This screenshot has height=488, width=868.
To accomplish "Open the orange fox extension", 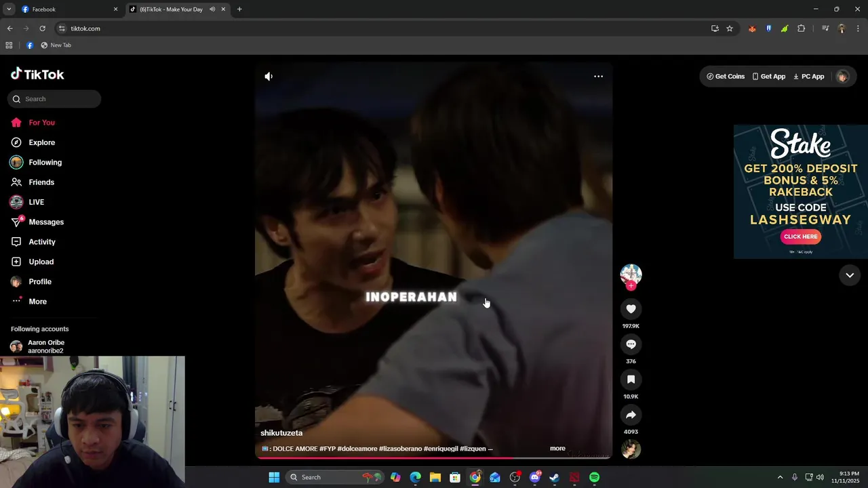I will tap(752, 28).
